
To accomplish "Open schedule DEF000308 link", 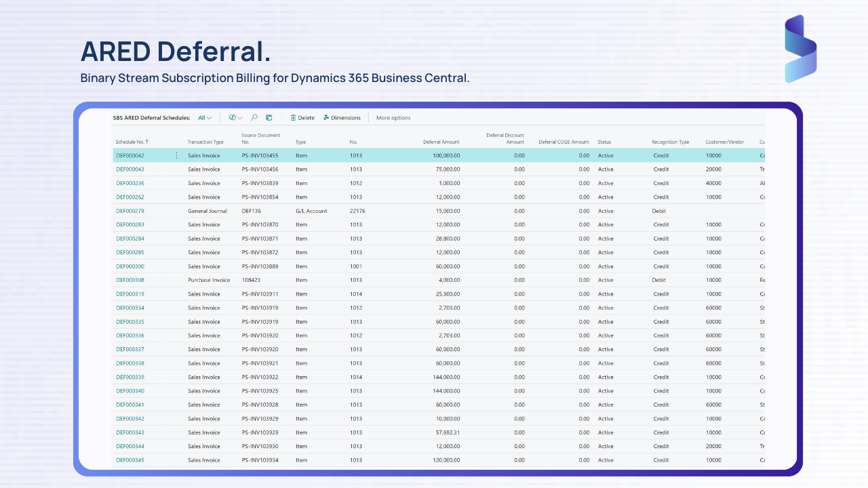I will [130, 280].
